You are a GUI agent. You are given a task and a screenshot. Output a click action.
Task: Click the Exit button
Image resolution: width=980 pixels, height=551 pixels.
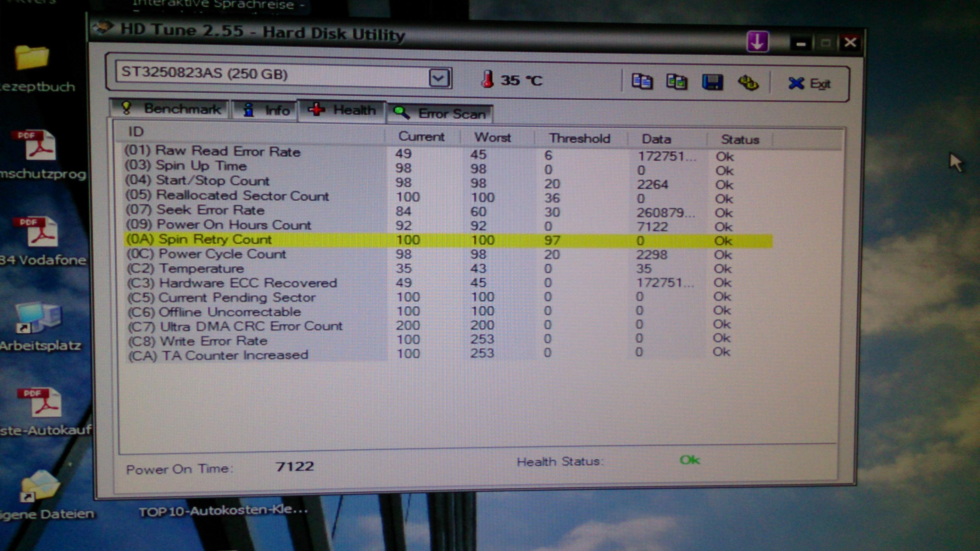click(x=809, y=84)
